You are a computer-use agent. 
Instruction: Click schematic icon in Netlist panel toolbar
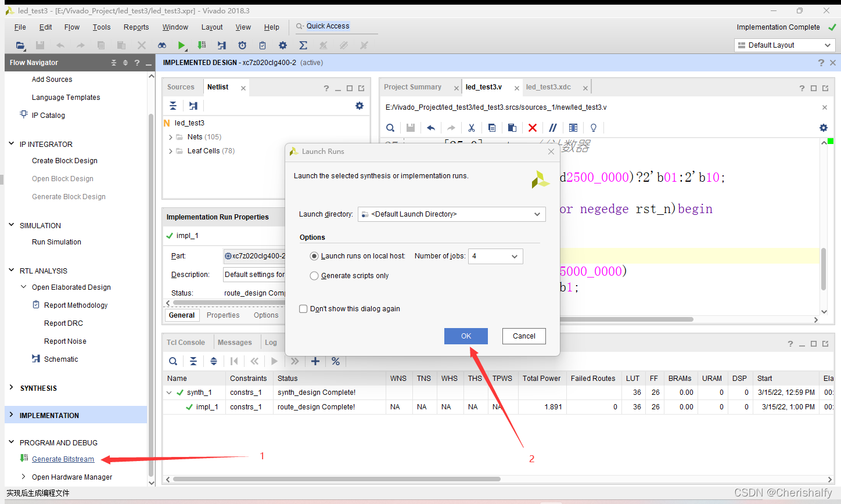click(193, 106)
